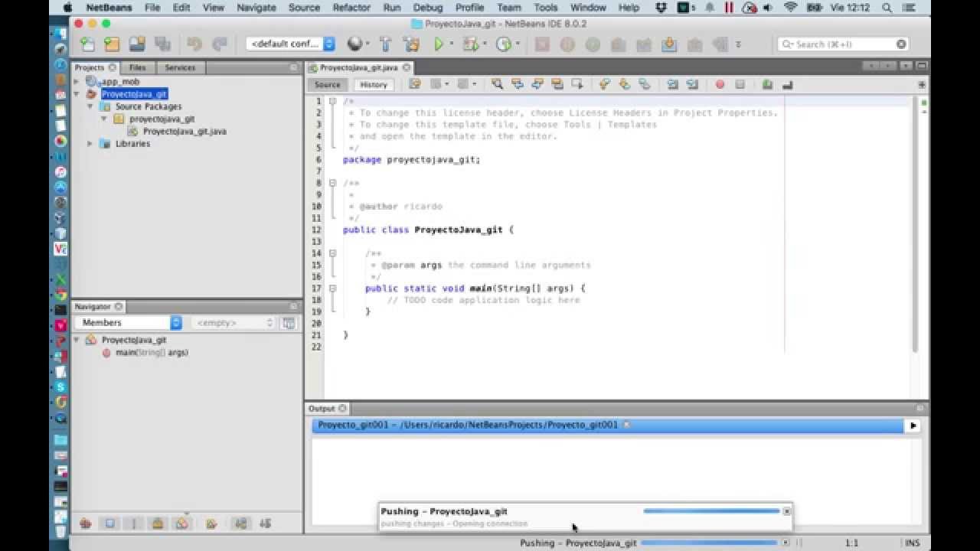Click the Search input field
Image resolution: width=980 pixels, height=551 pixels.
click(844, 44)
